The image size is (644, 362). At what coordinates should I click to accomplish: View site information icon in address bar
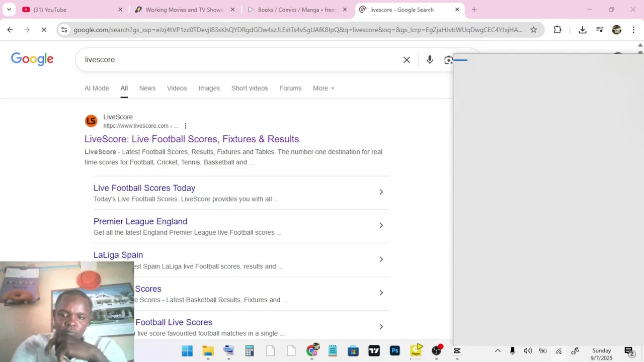point(64,30)
